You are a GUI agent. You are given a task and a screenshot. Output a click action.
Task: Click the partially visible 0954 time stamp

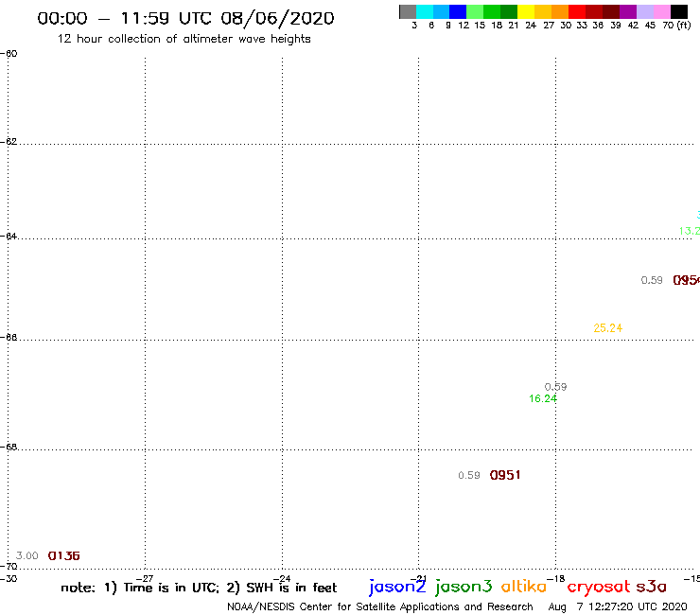(686, 280)
